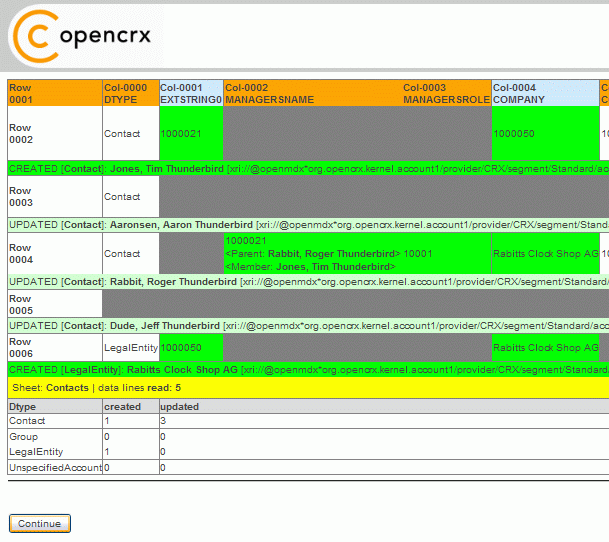Screen dimensions: 609x542
Task: Click Member: Jones, Tim Thunderbird text
Action: point(310,267)
